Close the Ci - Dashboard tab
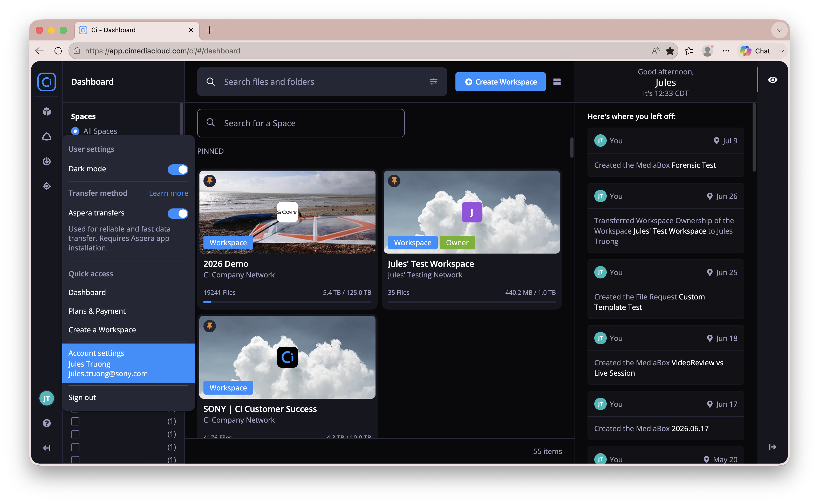 pyautogui.click(x=191, y=30)
